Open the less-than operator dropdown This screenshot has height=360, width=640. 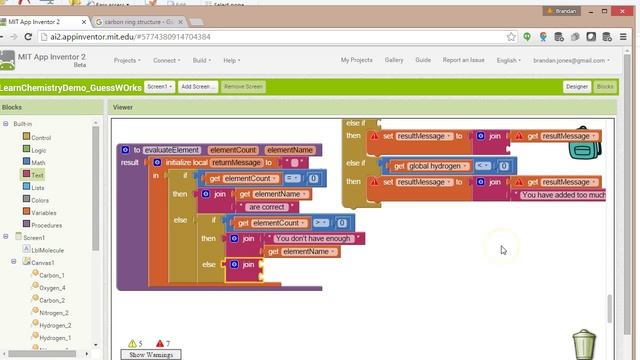[483, 166]
